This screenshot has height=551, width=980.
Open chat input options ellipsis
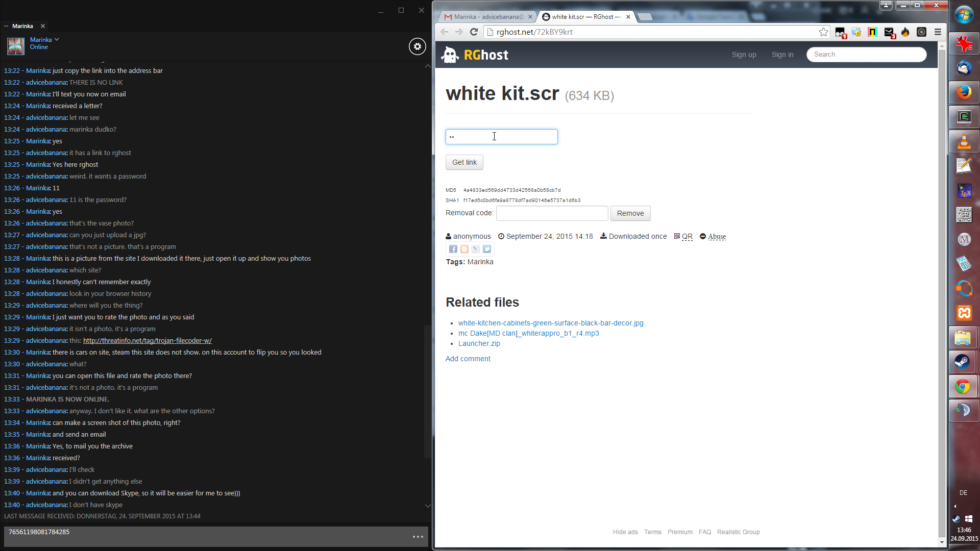pos(418,537)
